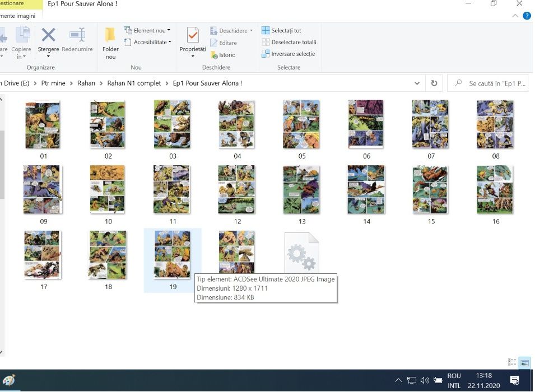Click the Ștergere delete icon
Screen dimensions: 535x392
48,35
